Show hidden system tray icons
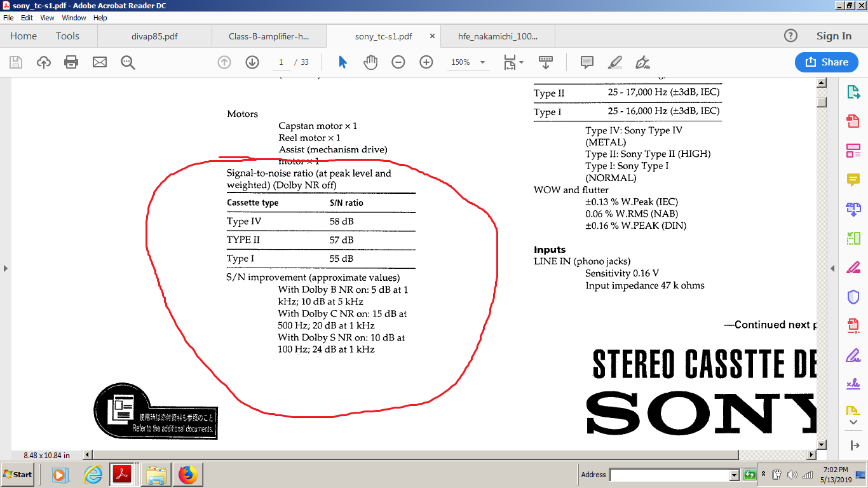Viewport: 868px width, 488px height. [764, 475]
